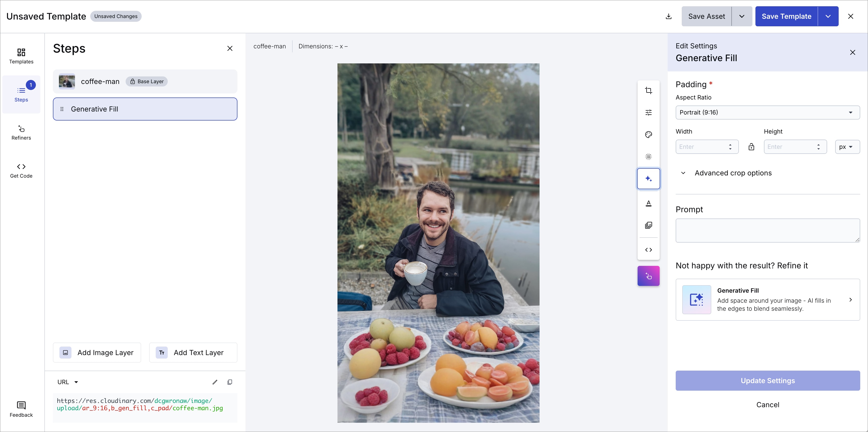Click the color palette tool icon

648,135
